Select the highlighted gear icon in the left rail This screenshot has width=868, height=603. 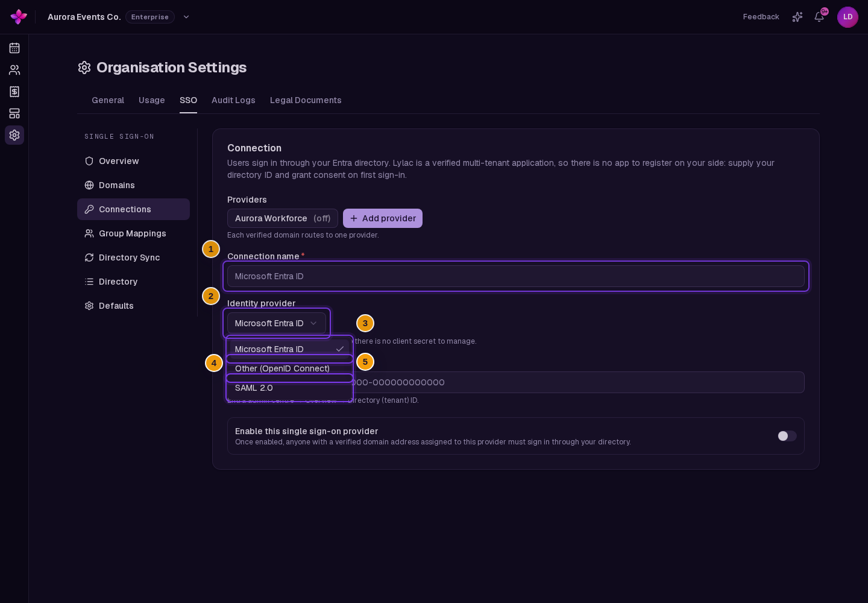click(x=14, y=135)
